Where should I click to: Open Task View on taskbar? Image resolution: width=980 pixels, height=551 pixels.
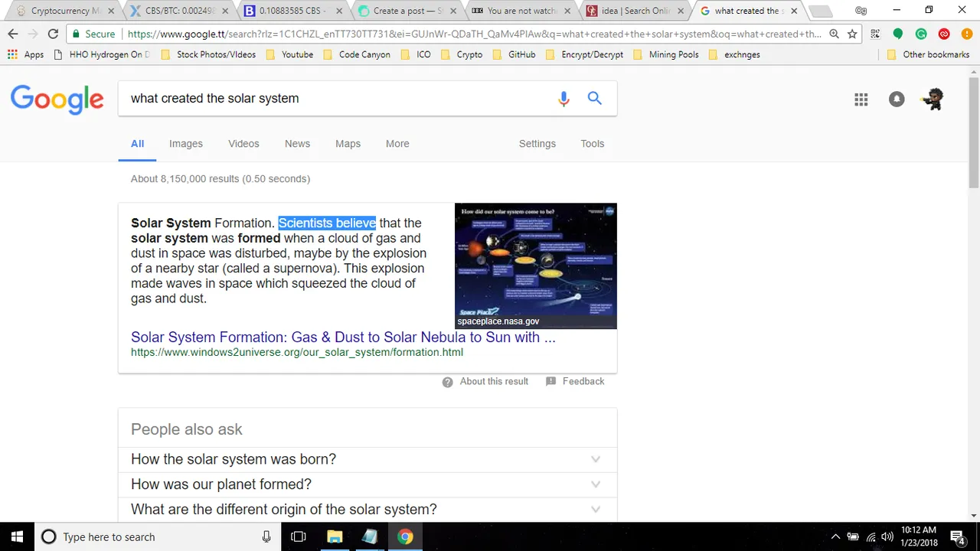point(299,536)
